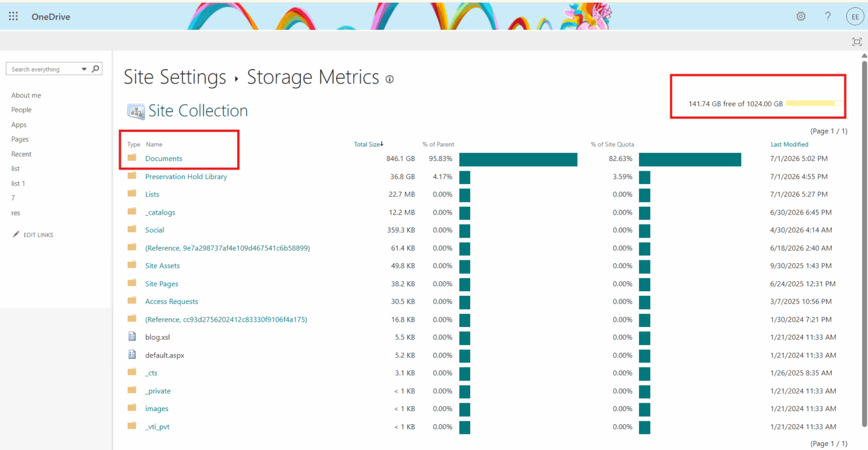868x450 pixels.
Task: Click the help question mark icon
Action: [x=828, y=16]
